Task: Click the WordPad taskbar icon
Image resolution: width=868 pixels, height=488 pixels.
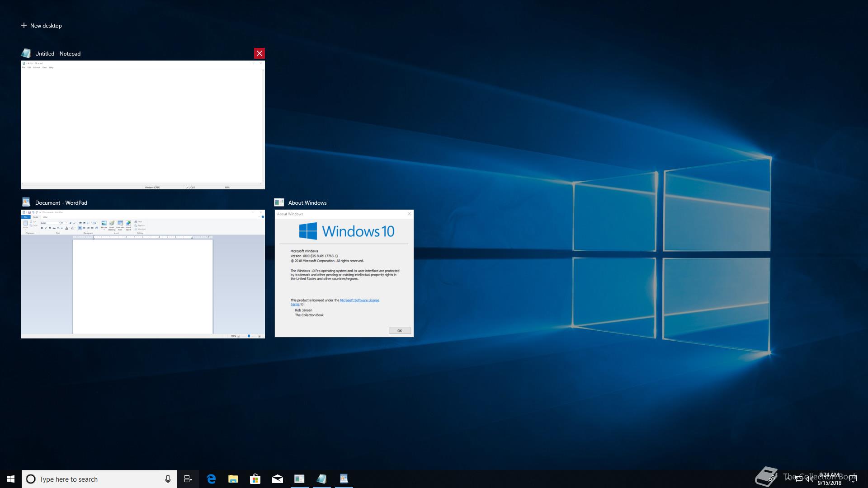Action: (344, 479)
